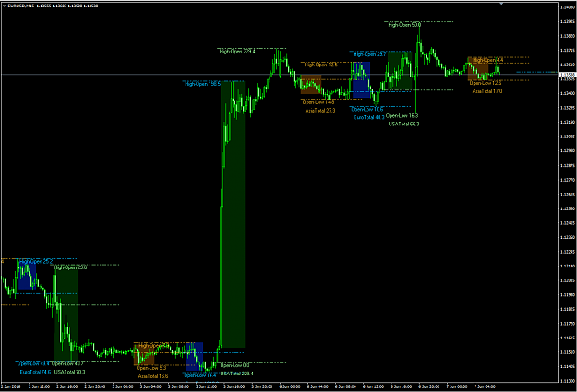This screenshot has height=392, width=577.
Task: Click the 1.13715 price axis value
Action: 568,50
